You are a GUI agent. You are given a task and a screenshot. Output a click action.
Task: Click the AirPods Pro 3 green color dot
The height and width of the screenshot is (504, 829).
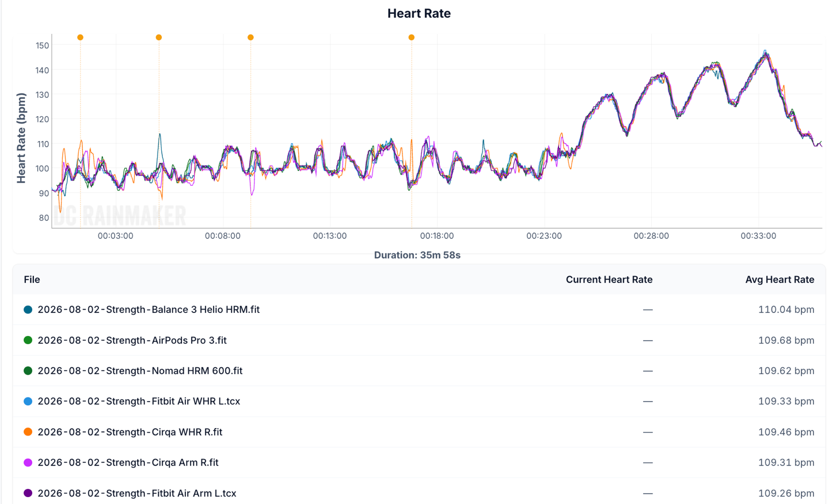[x=28, y=340]
